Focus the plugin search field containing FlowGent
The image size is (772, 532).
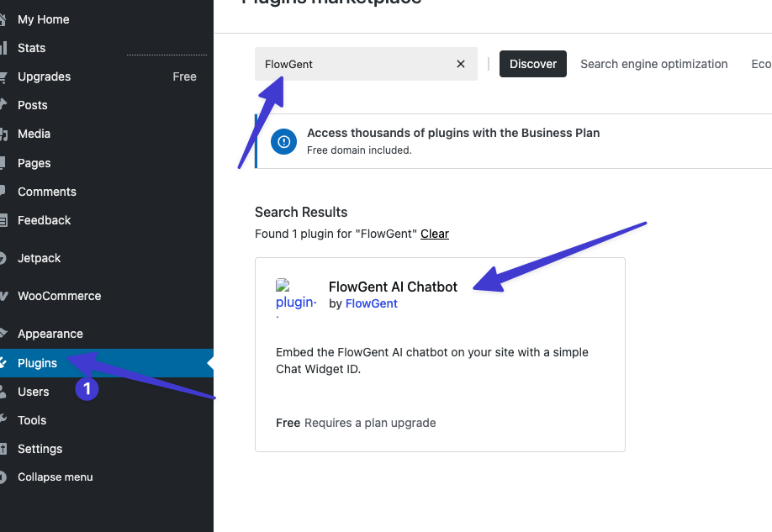(x=366, y=64)
